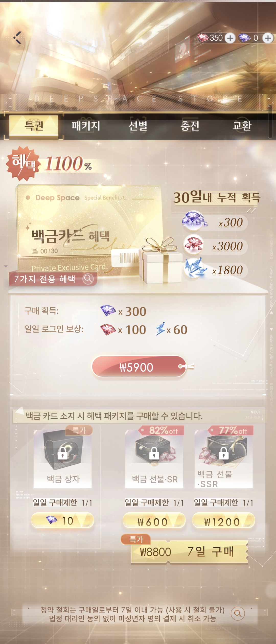Tap the back arrow icon
The height and width of the screenshot is (644, 276).
tap(18, 38)
